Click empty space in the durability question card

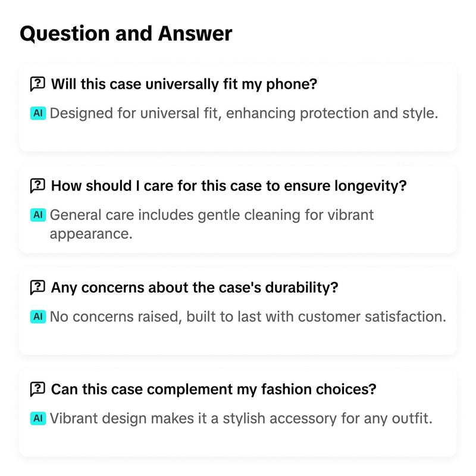(237, 339)
